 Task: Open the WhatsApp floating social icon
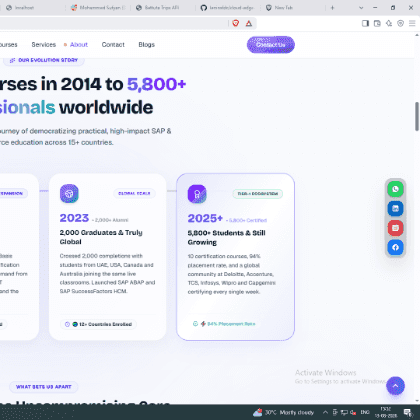click(395, 189)
